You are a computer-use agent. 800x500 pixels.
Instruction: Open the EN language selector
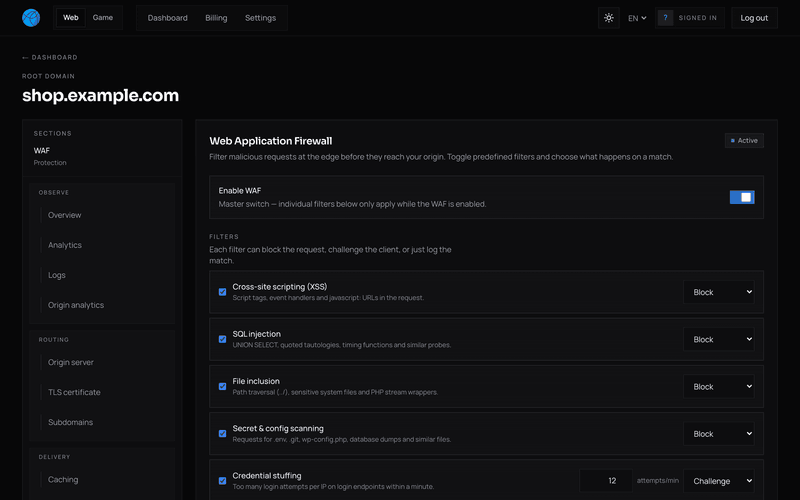pyautogui.click(x=637, y=18)
